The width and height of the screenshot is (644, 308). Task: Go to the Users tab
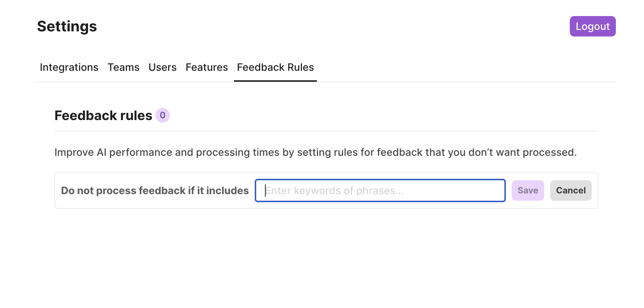(162, 68)
